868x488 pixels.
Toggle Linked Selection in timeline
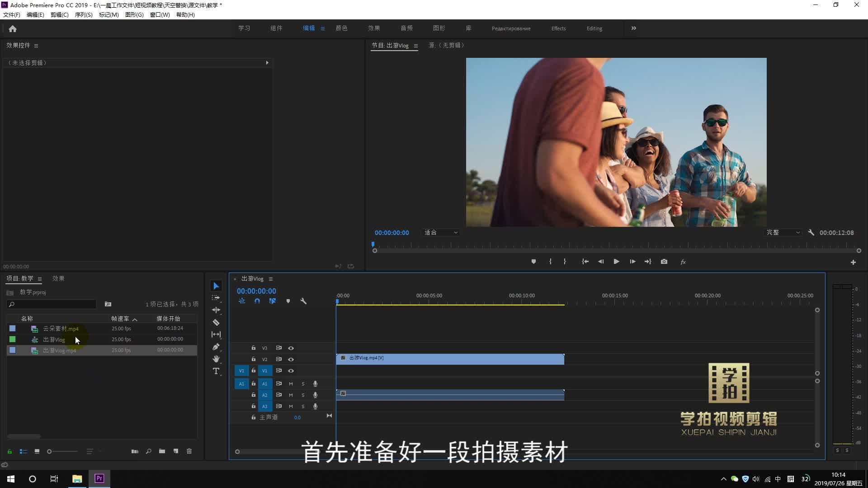[273, 301]
